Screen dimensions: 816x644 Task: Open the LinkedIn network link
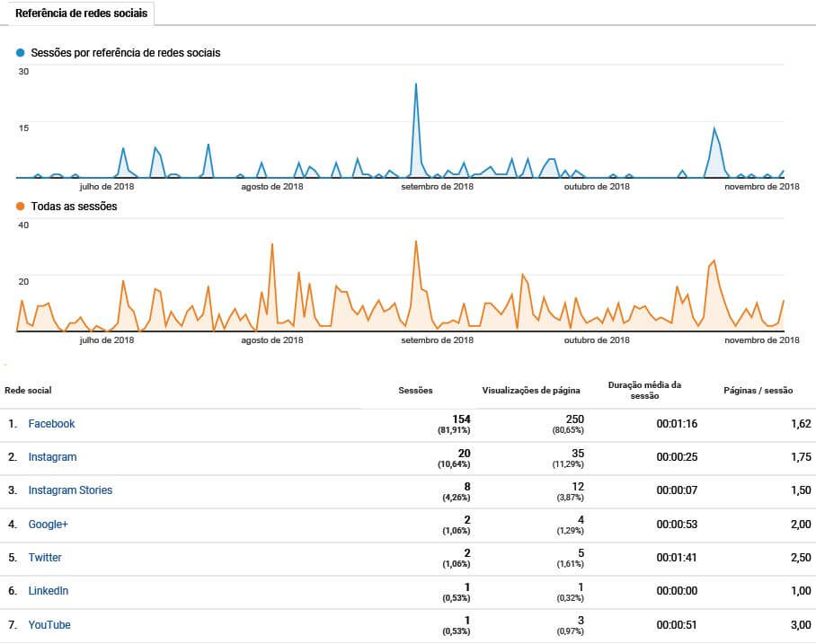pos(49,591)
